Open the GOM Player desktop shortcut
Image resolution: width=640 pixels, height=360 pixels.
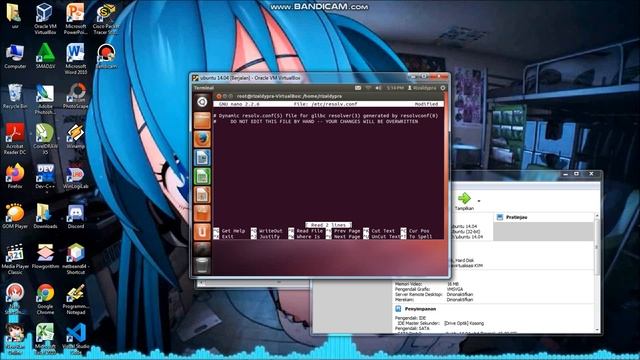tap(15, 216)
